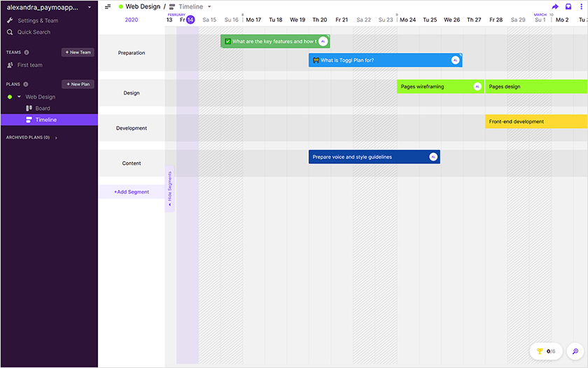Viewport: 588px width, 368px height.
Task: Select the Content segment label
Action: click(132, 163)
